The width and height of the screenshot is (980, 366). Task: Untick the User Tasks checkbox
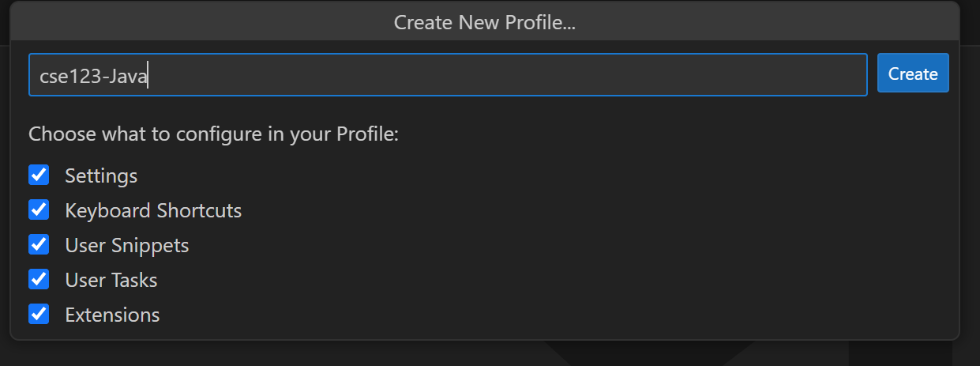click(x=39, y=279)
